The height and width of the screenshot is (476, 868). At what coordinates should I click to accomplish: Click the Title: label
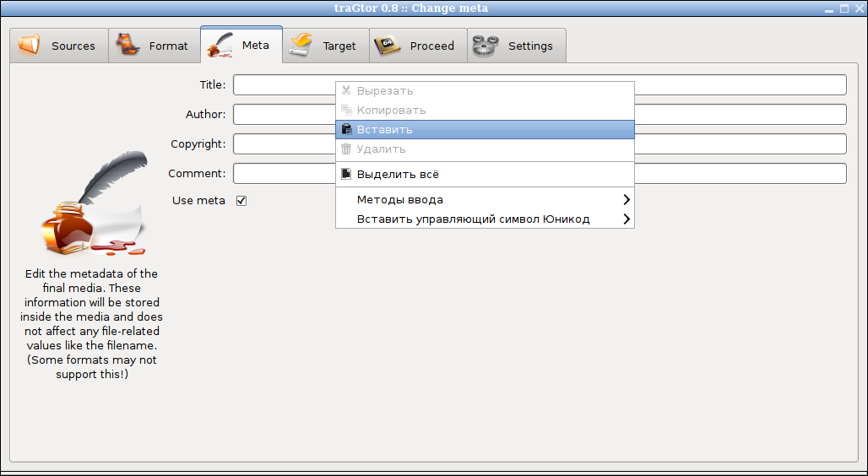(x=213, y=84)
